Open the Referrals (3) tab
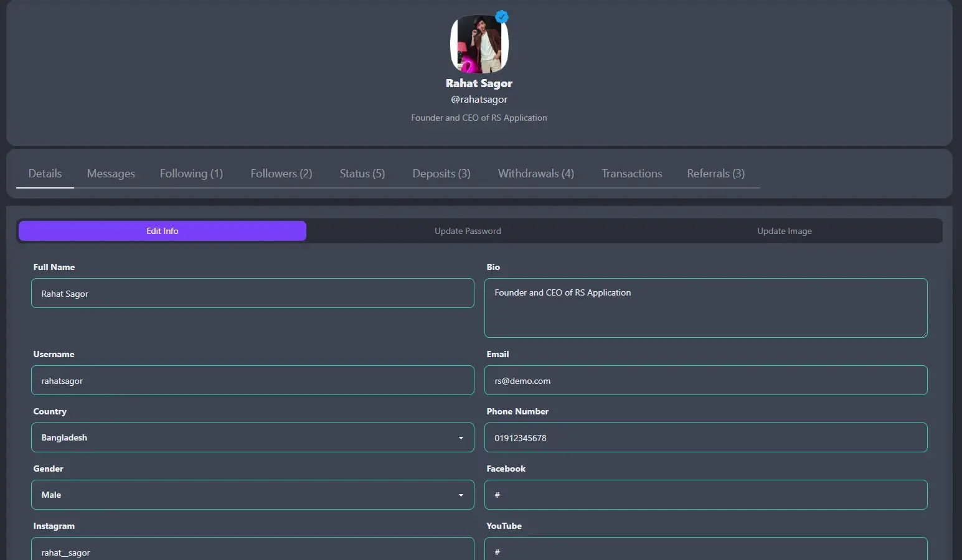This screenshot has height=560, width=962. click(715, 174)
